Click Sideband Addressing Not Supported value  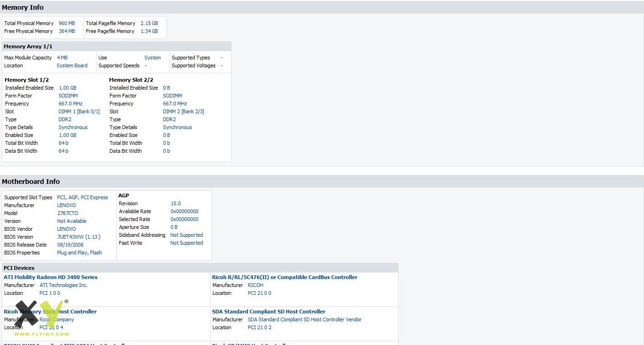click(x=187, y=235)
